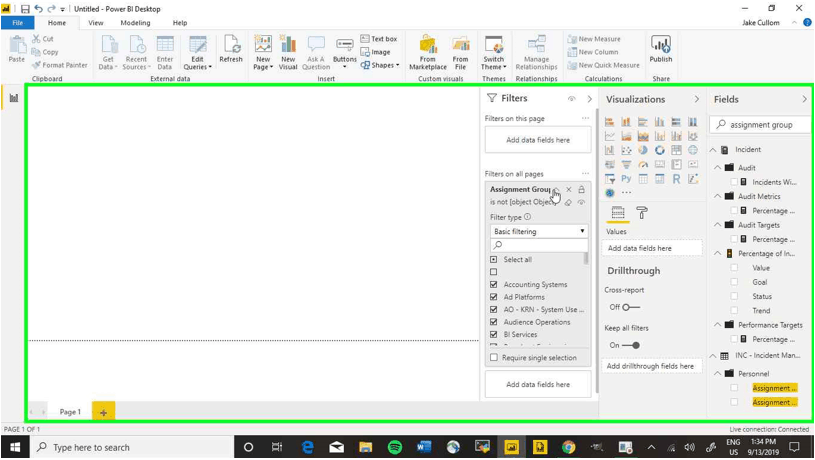The height and width of the screenshot is (460, 815).
Task: Click New Column in Calculations
Action: [593, 52]
